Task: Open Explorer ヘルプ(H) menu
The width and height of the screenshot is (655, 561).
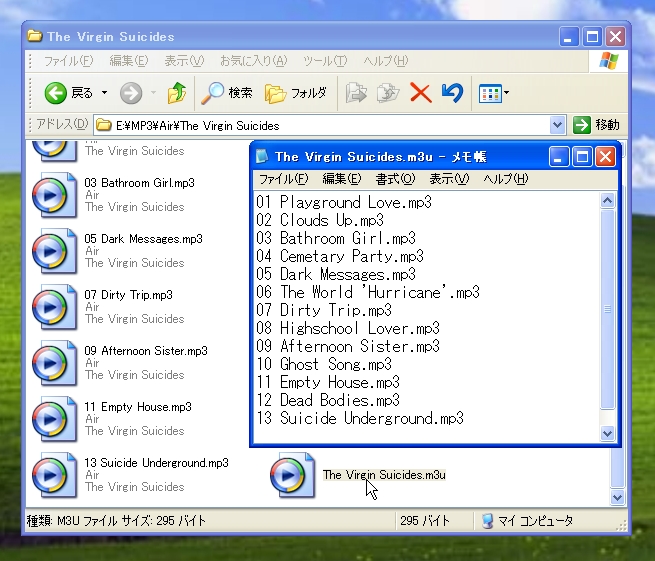Action: tap(385, 61)
